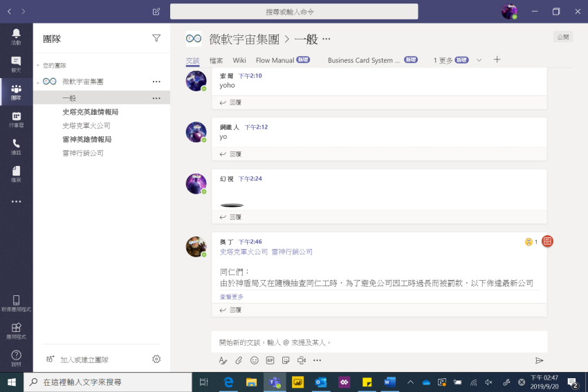The image size is (588, 392).
Task: Reply to 索爾's yoho message
Action: pyautogui.click(x=230, y=102)
